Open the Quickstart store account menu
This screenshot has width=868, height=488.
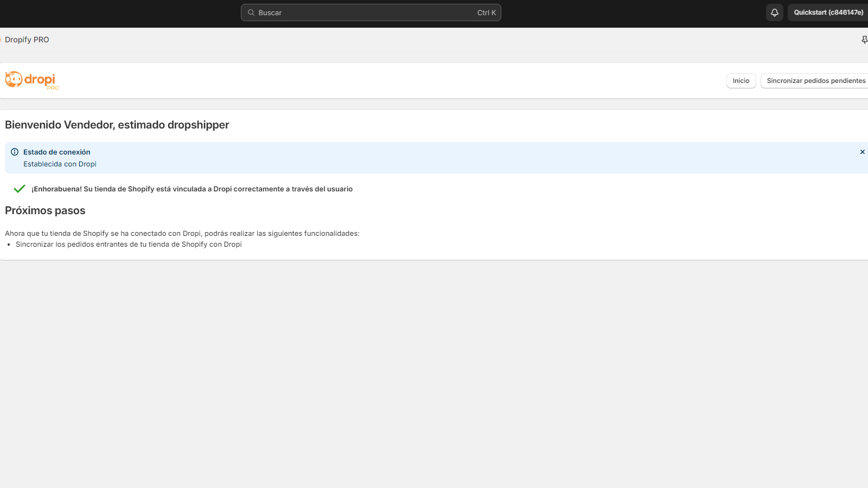(828, 12)
